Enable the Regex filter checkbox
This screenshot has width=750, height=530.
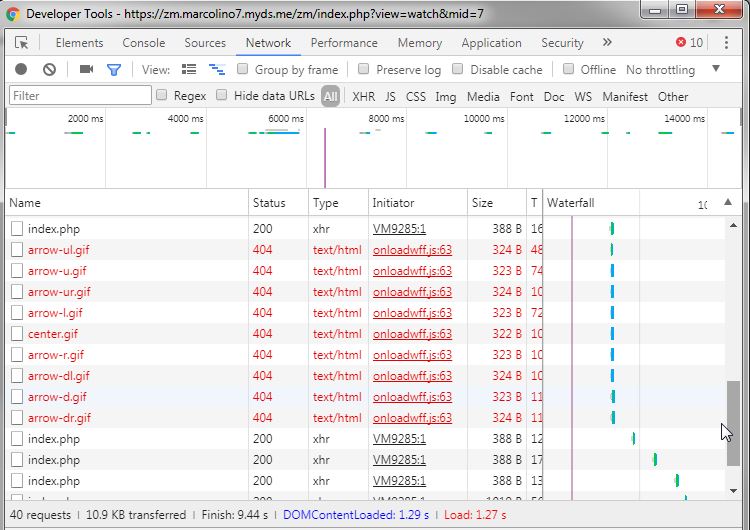click(162, 95)
